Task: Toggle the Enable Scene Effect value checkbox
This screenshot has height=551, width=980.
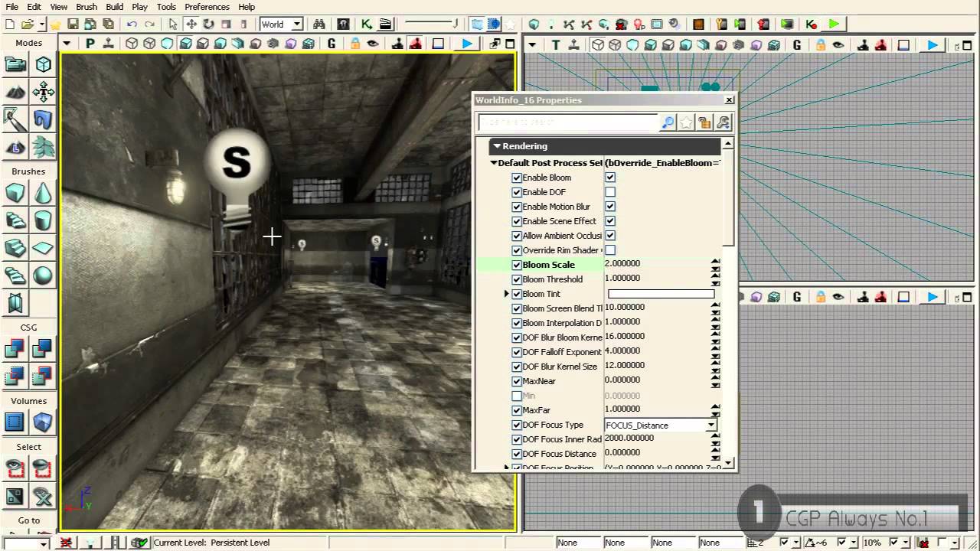Action: pyautogui.click(x=610, y=221)
